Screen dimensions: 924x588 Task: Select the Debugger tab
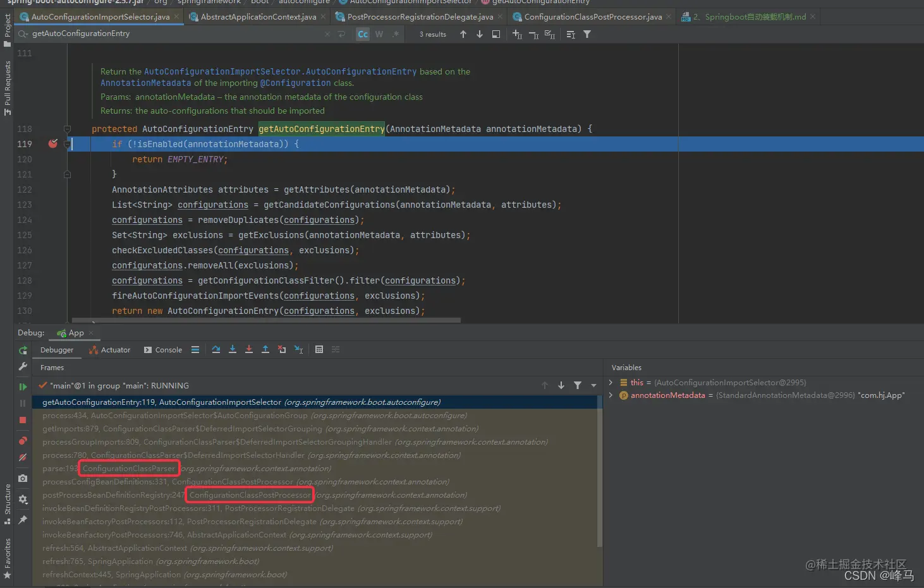point(57,350)
